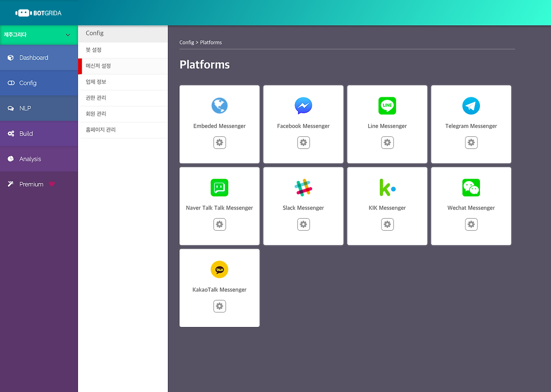Click the Platforms breadcrumb link
The image size is (551, 392).
(210, 42)
